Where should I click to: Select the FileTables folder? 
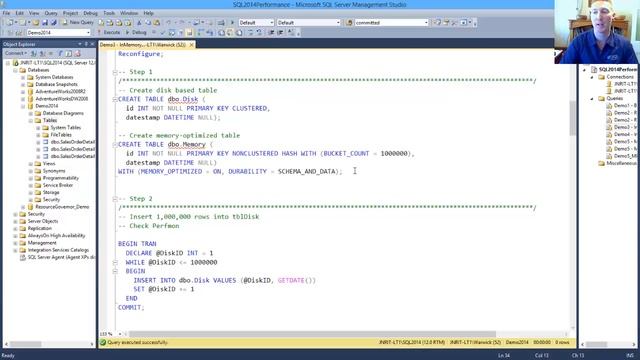click(x=61, y=135)
